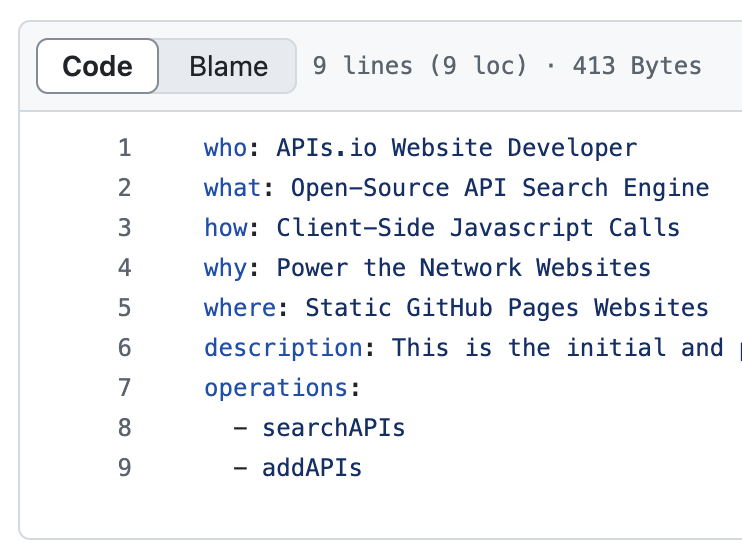The width and height of the screenshot is (742, 560).
Task: Click line number 2 in gutter
Action: click(124, 188)
